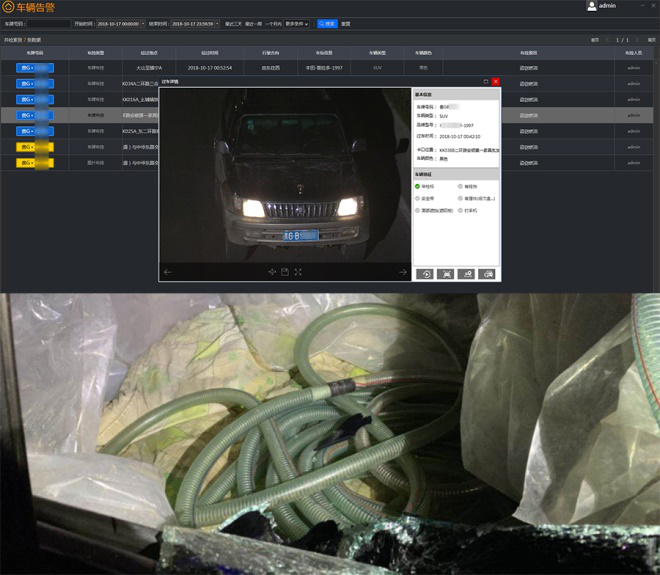The height and width of the screenshot is (575, 660).
Task: Click the previous image arrow in viewer
Action: click(168, 272)
